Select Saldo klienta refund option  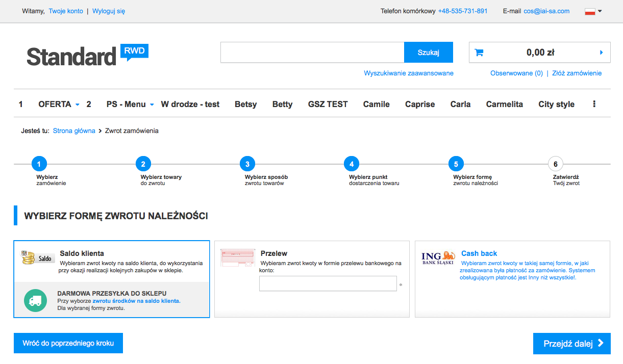click(x=82, y=253)
